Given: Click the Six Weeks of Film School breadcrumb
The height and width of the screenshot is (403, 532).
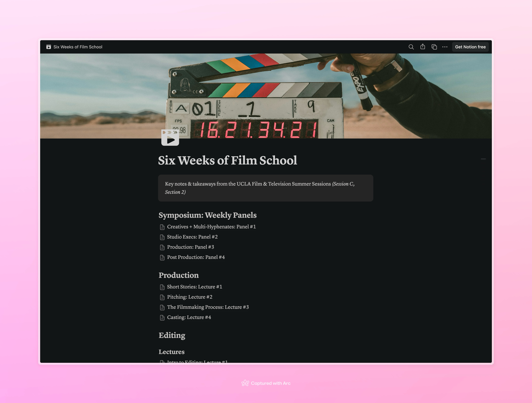Looking at the screenshot, I should (78, 47).
